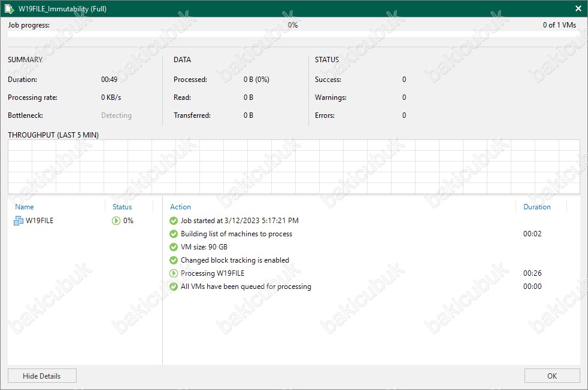Image resolution: width=588 pixels, height=390 pixels.
Task: Sort by the Name column header
Action: (x=25, y=207)
